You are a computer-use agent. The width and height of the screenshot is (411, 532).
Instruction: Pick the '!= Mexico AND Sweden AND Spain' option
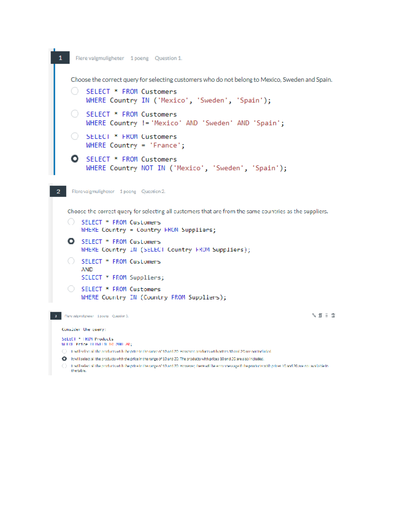[x=75, y=114]
